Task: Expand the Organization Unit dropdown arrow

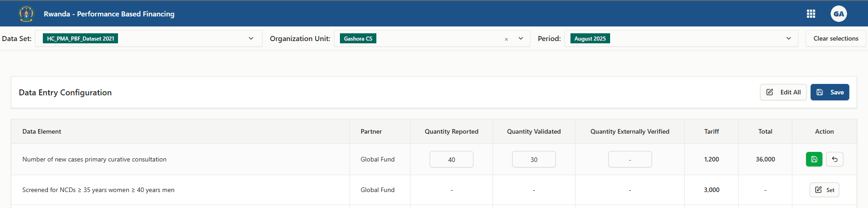Action: [521, 38]
